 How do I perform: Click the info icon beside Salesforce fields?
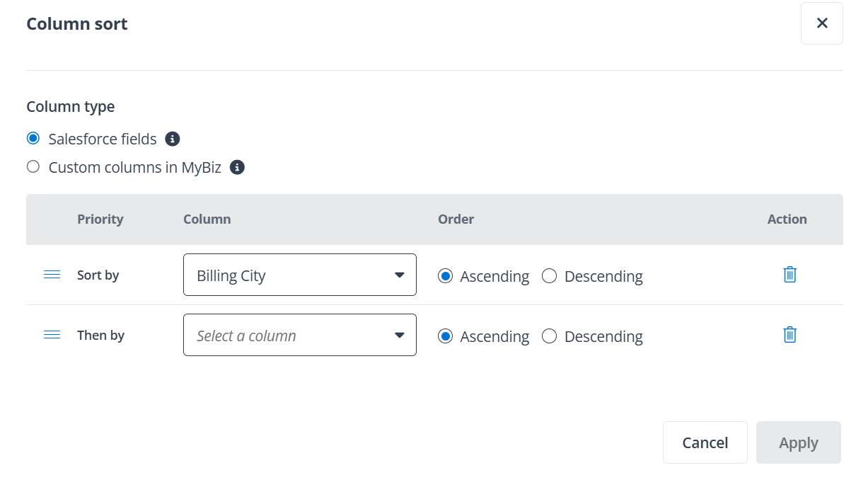(x=172, y=139)
